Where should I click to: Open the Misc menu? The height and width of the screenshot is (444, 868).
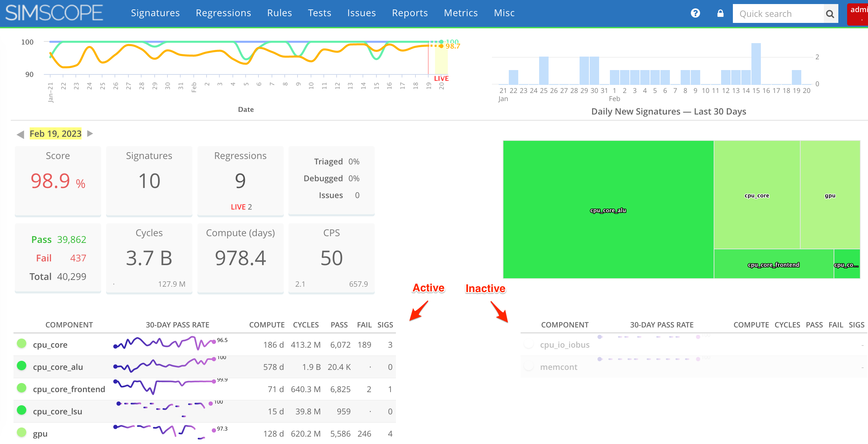click(x=504, y=13)
